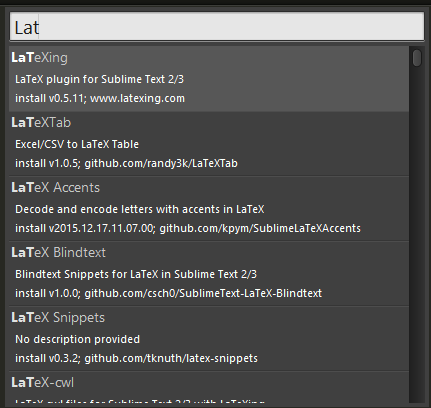Click "Decode and encode letters with accents" description
The height and width of the screenshot is (408, 431).
point(140,209)
